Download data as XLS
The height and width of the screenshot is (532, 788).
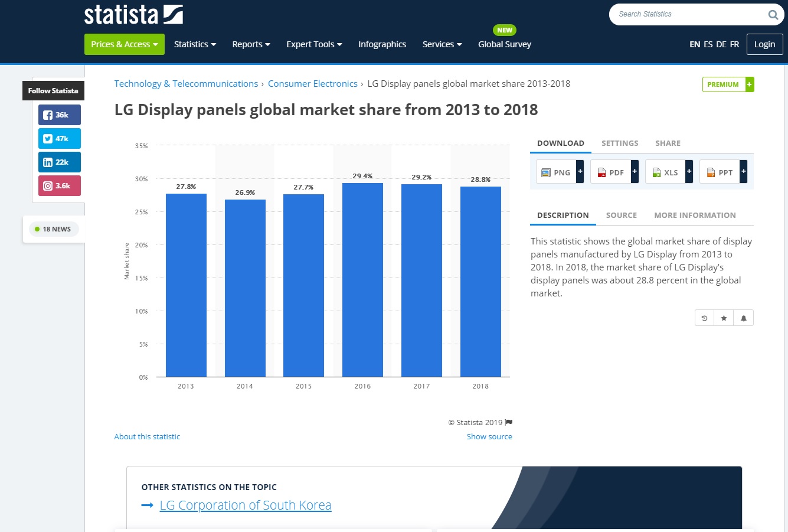point(665,172)
